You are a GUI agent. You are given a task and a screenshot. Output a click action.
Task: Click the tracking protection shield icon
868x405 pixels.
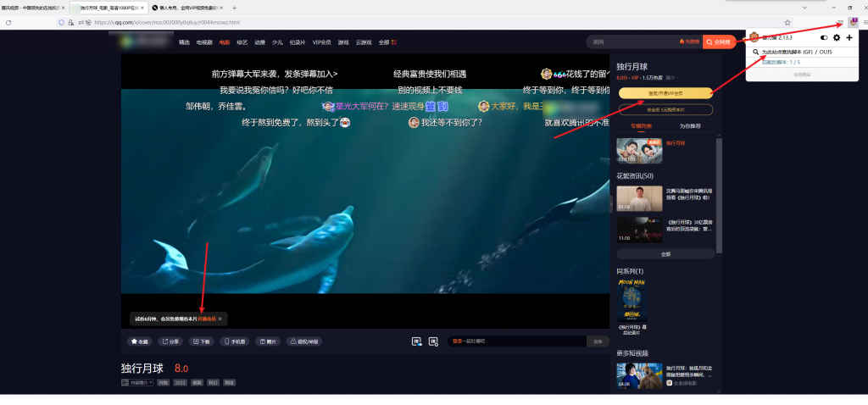pyautogui.click(x=61, y=23)
